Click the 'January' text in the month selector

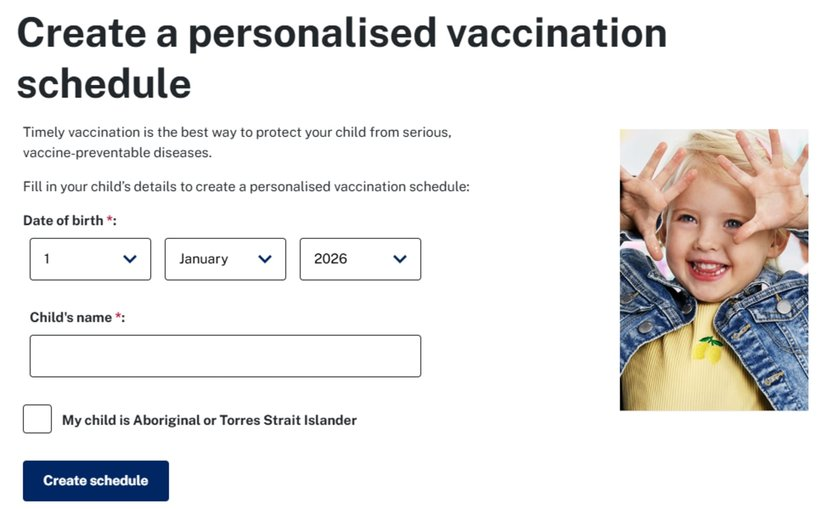(204, 259)
